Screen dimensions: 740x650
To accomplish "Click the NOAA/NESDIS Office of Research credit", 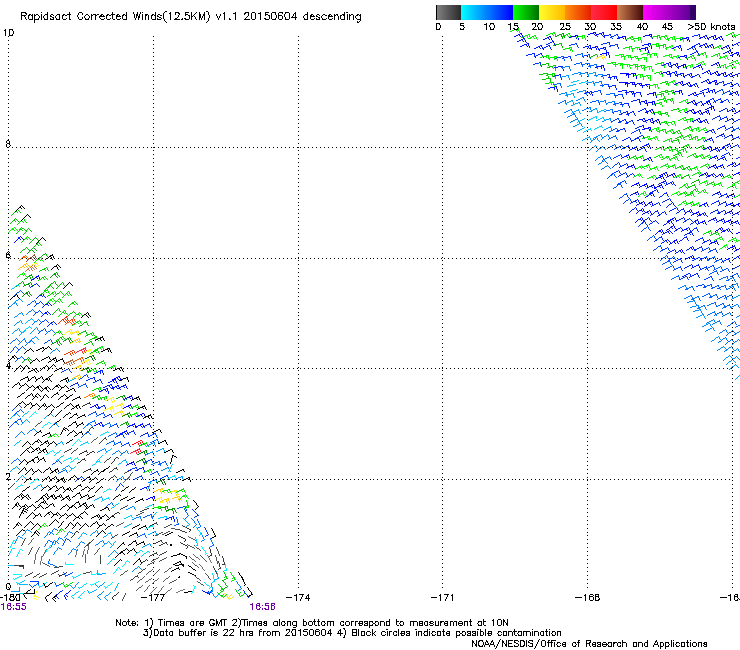I will click(x=589, y=644).
